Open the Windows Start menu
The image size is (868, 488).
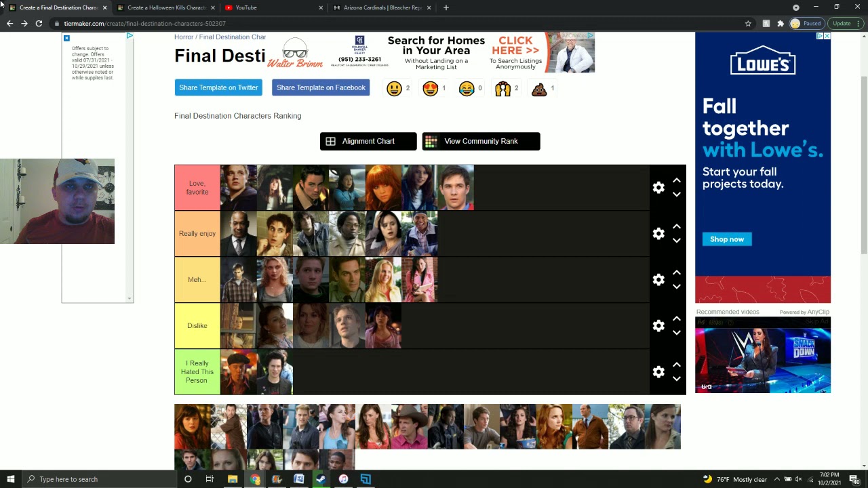click(x=10, y=479)
